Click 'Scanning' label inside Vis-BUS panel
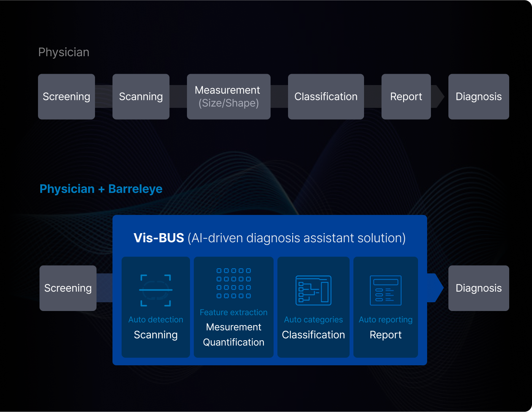The height and width of the screenshot is (412, 532). point(156,335)
